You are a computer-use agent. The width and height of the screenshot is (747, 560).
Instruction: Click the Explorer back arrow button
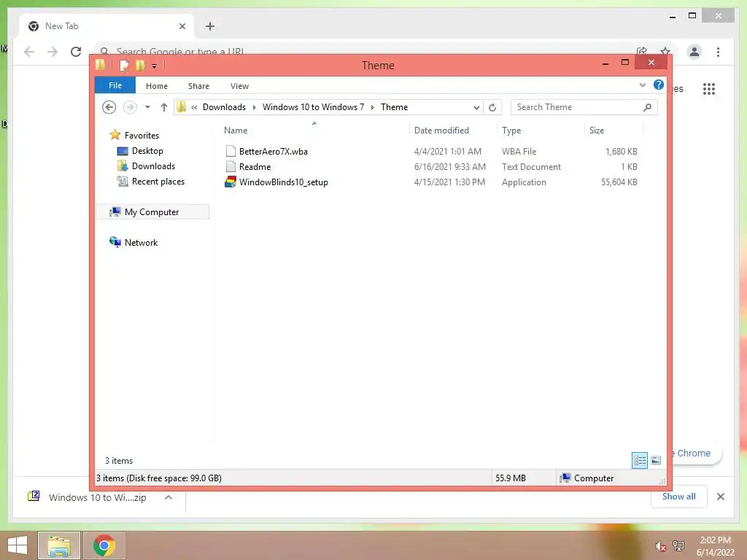pyautogui.click(x=109, y=107)
